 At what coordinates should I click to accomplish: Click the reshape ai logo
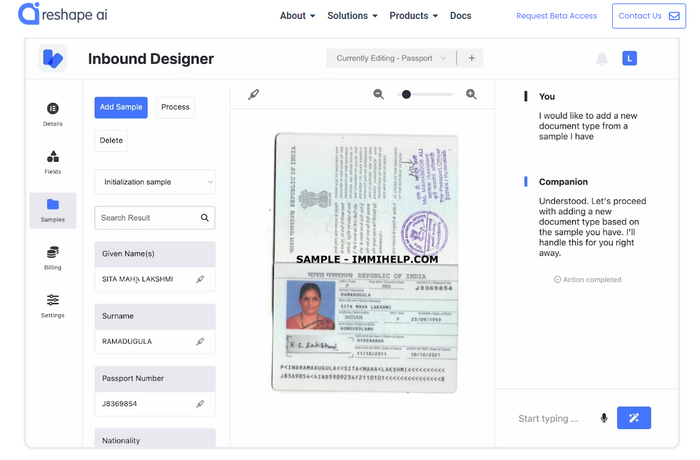click(63, 14)
